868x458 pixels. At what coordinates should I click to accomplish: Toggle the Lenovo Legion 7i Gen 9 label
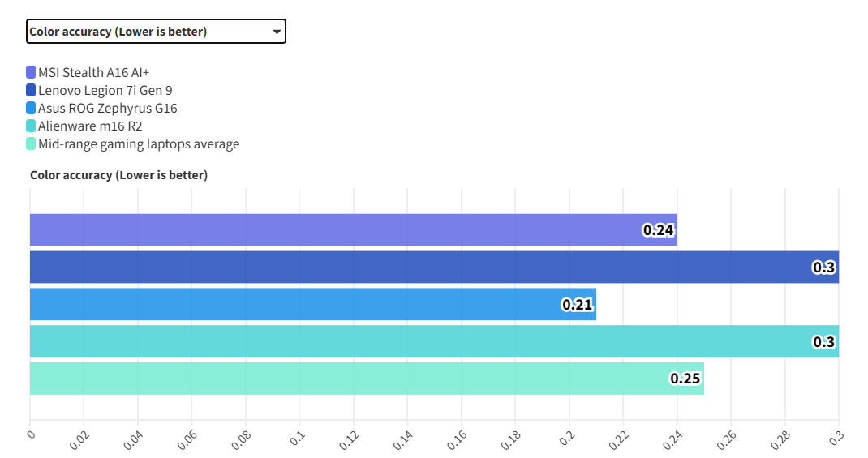[x=105, y=90]
